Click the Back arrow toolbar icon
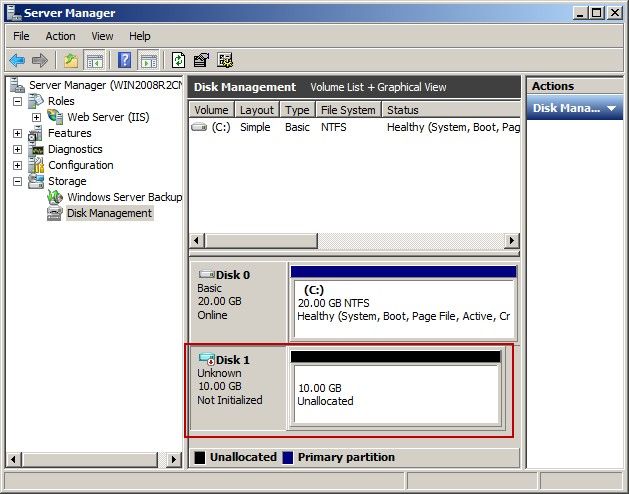The image size is (629, 494). click(x=17, y=61)
